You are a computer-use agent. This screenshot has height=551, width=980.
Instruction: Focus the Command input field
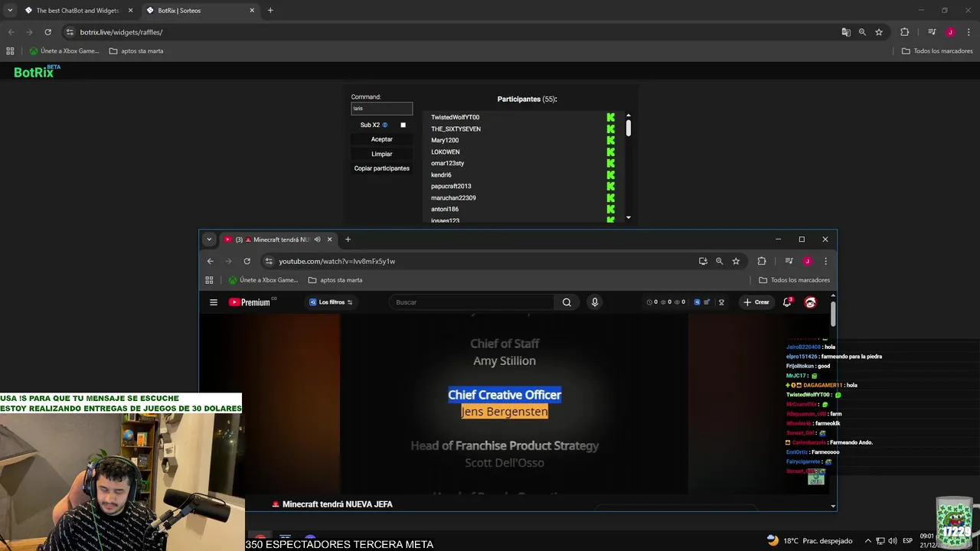[381, 109]
